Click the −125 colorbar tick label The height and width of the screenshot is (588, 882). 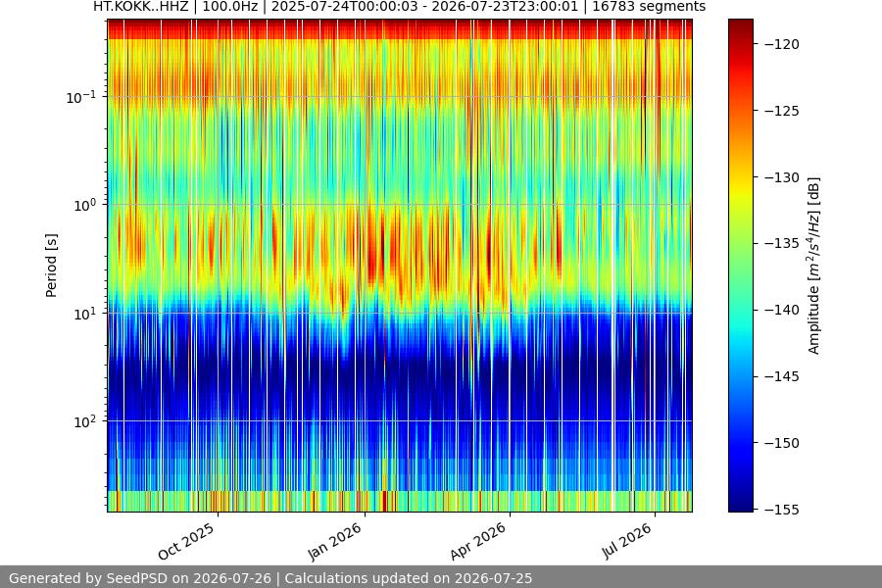(x=781, y=111)
